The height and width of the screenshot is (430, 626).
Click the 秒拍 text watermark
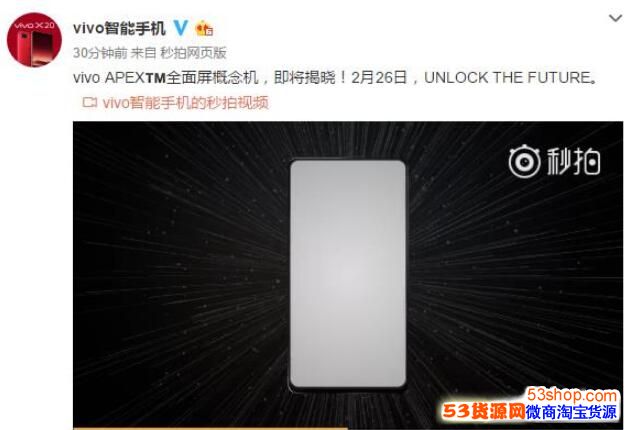pyautogui.click(x=573, y=161)
